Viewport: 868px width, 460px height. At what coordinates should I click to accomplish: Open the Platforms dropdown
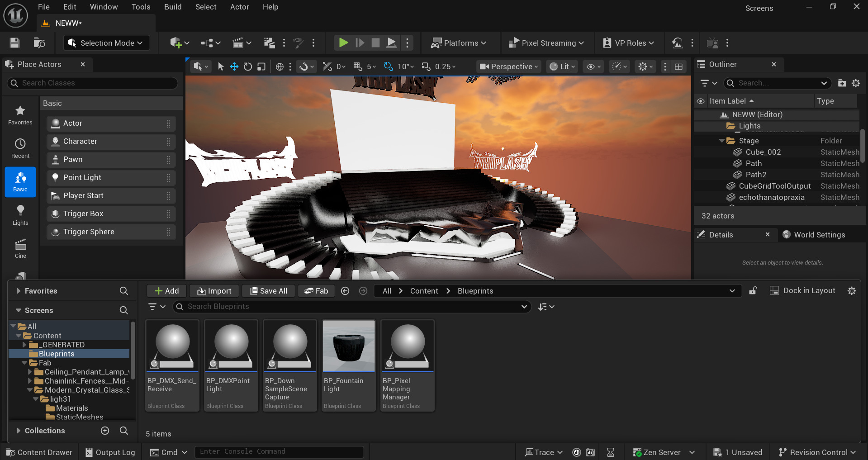(459, 43)
